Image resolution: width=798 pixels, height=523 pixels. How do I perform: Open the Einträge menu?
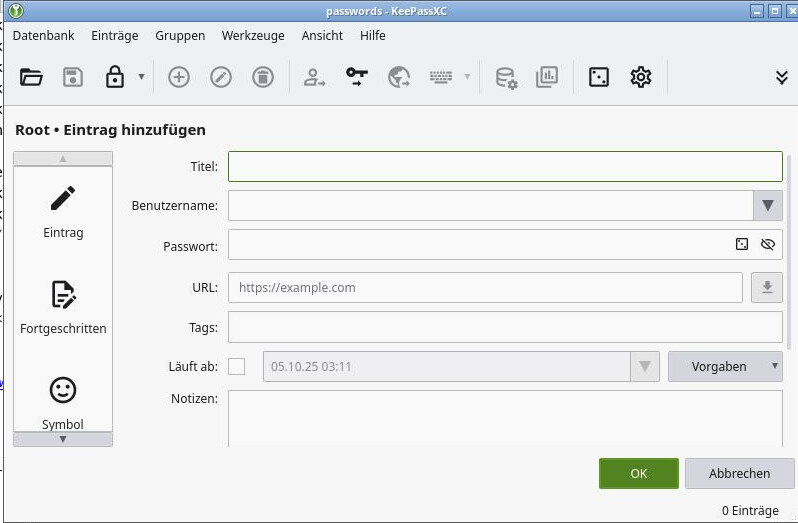point(115,35)
